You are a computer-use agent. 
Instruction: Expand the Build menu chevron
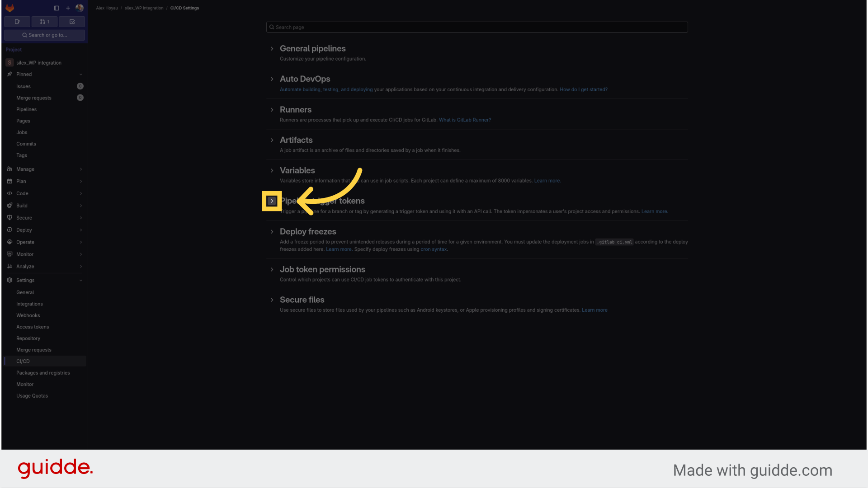tap(81, 206)
